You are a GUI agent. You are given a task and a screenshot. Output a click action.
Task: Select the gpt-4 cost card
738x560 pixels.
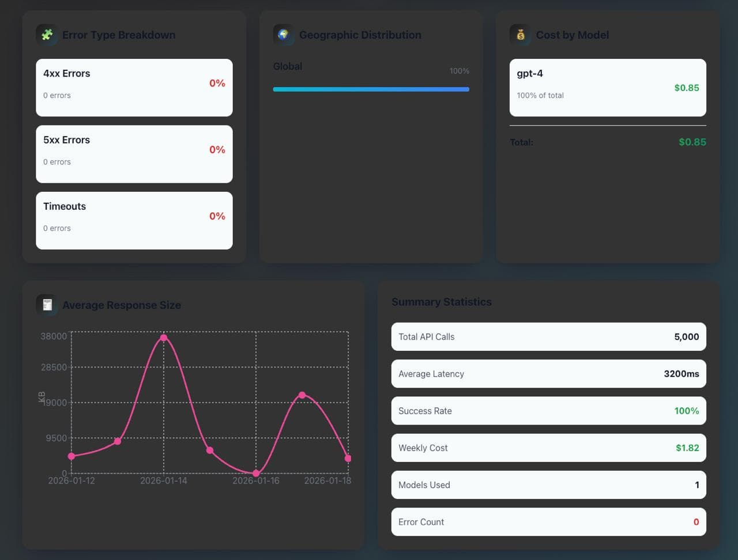(607, 88)
